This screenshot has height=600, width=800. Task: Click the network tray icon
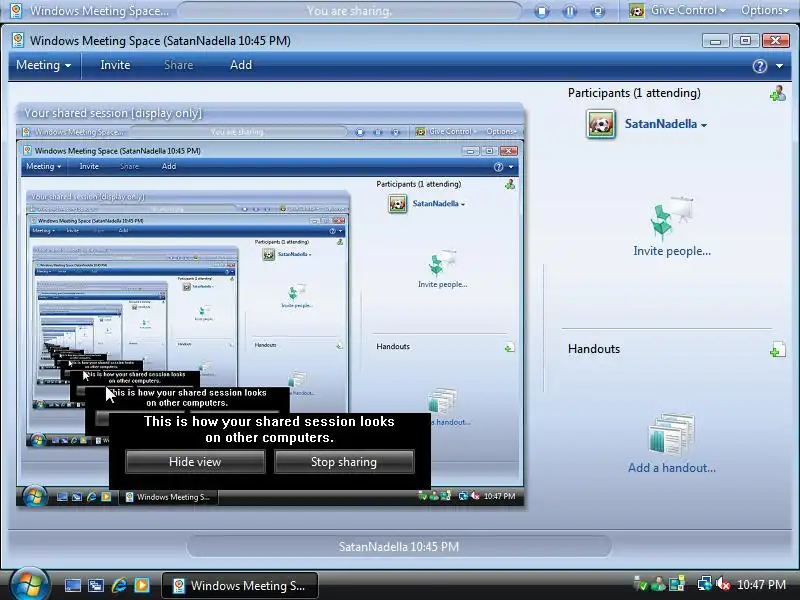click(705, 584)
